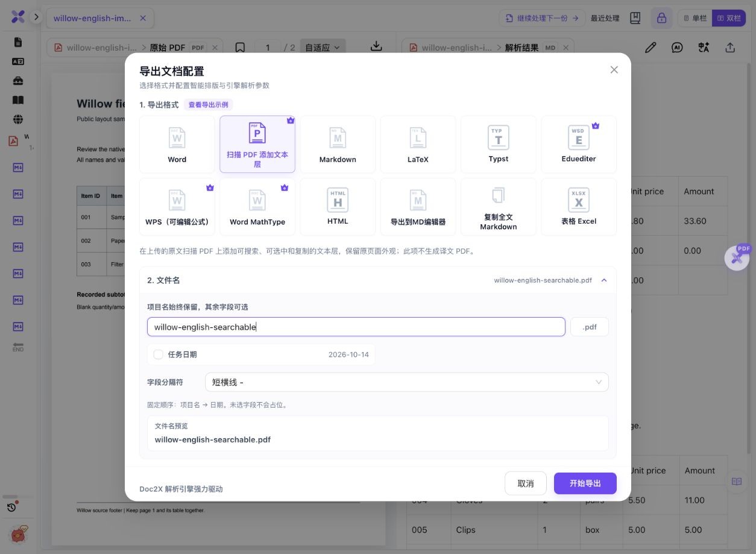This screenshot has width=756, height=554.
Task: Open the 字段分隔符 dropdown
Action: click(406, 382)
